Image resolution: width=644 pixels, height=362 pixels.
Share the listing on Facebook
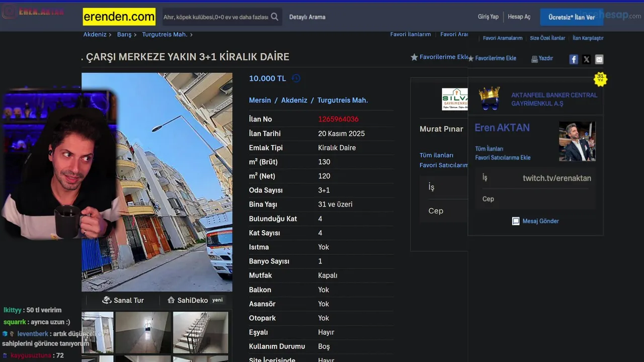(574, 59)
